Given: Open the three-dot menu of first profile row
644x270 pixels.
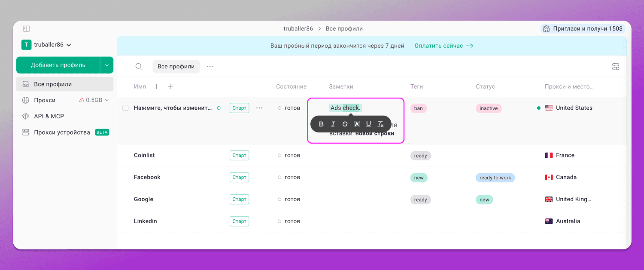Looking at the screenshot, I should (x=259, y=108).
